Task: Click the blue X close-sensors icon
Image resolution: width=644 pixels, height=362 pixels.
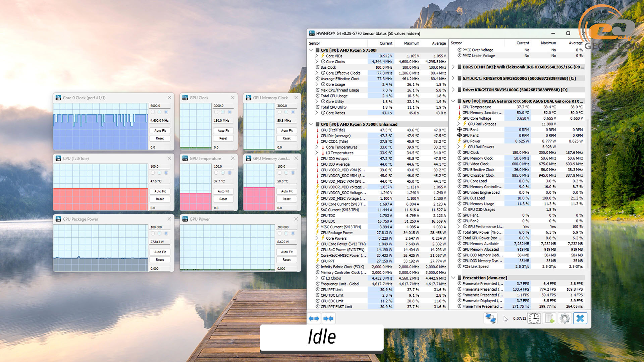Action: pyautogui.click(x=580, y=318)
